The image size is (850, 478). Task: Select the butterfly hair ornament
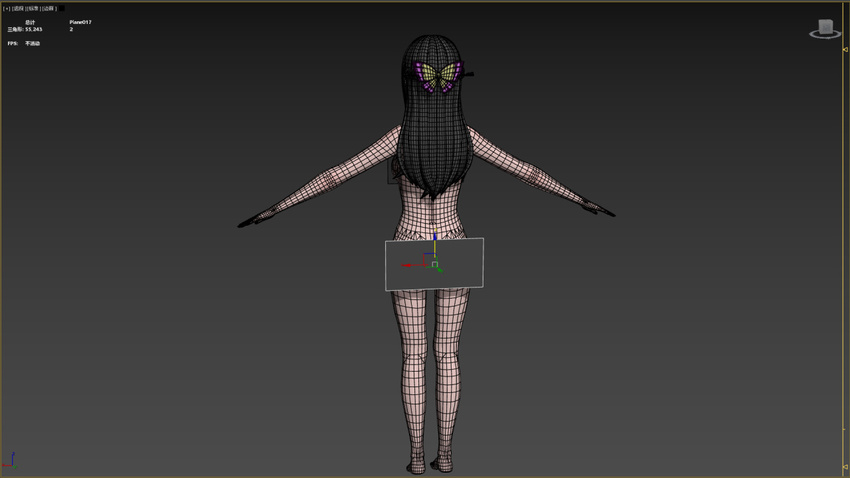point(438,76)
